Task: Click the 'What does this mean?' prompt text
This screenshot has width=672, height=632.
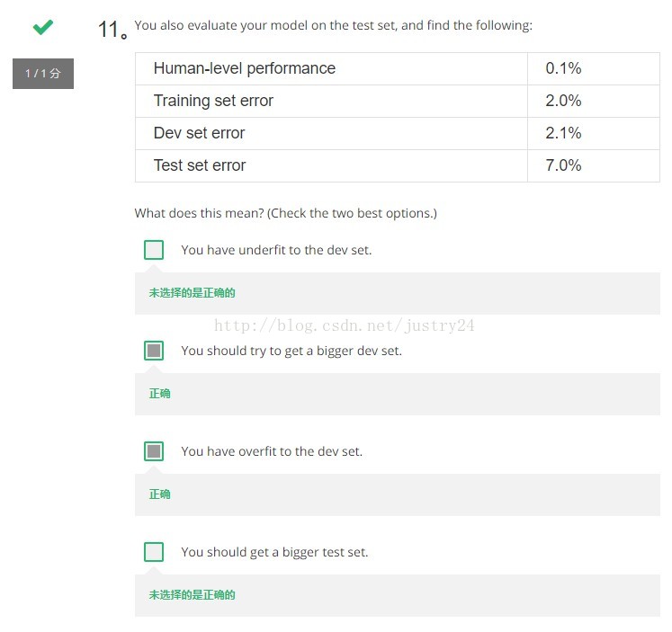Action: click(x=285, y=213)
